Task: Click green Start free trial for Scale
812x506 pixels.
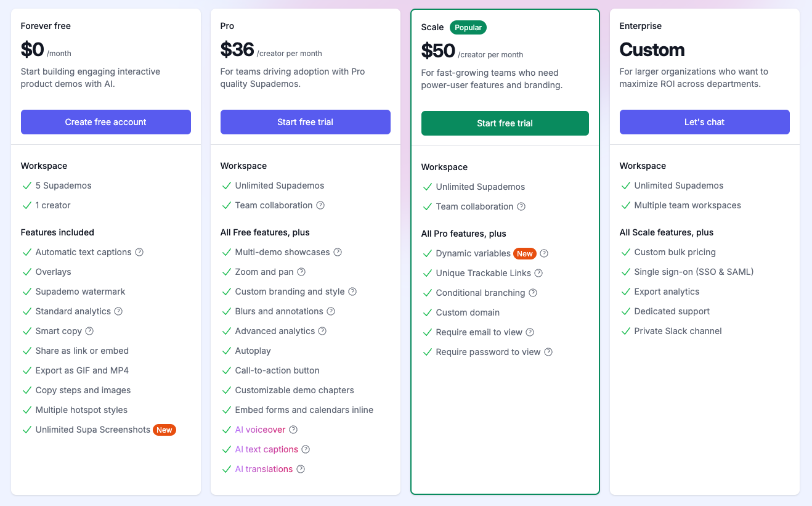Action: (x=505, y=123)
